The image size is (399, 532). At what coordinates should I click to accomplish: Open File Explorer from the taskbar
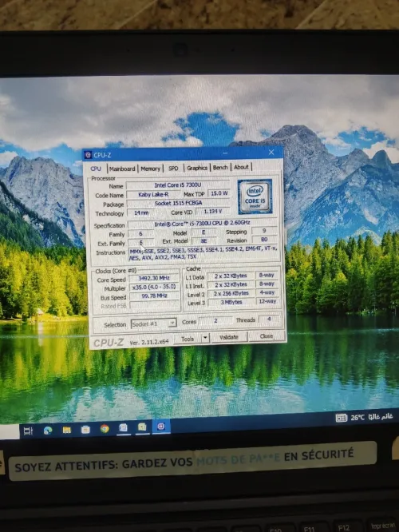67,430
